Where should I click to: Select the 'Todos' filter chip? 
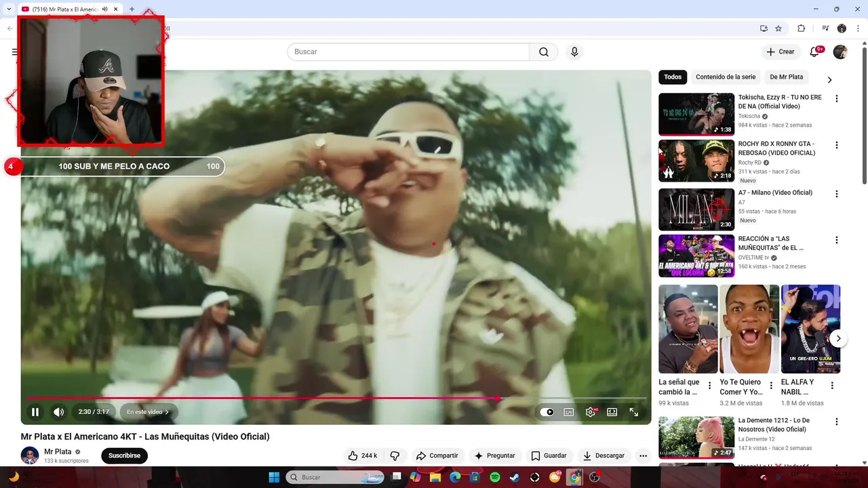pos(673,77)
